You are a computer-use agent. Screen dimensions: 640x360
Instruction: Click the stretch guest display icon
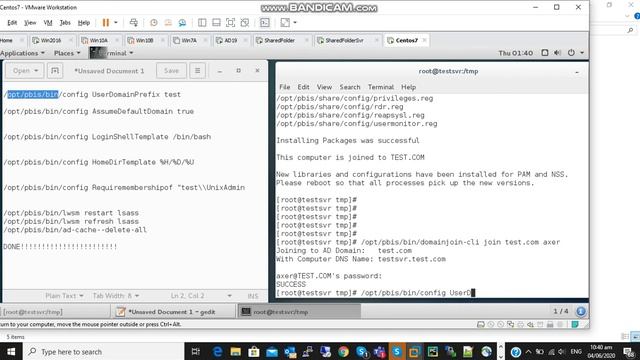[285, 23]
